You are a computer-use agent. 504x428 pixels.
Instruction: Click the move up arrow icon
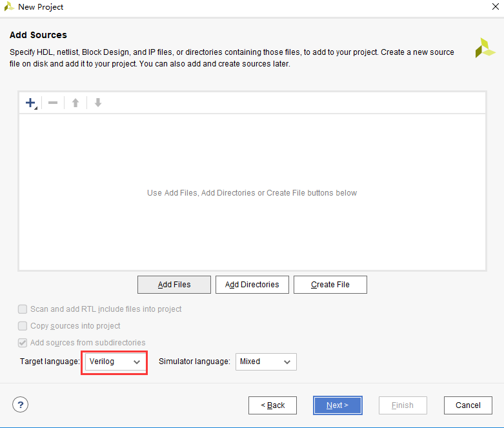point(76,103)
